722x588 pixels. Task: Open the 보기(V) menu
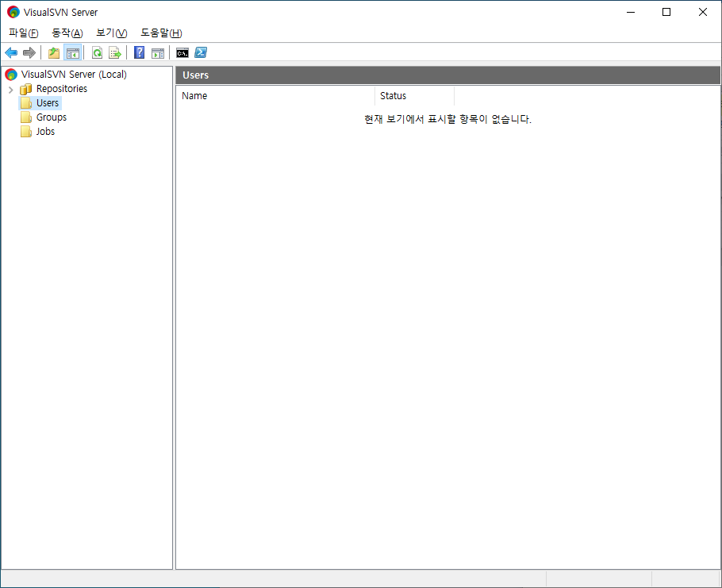[x=111, y=33]
